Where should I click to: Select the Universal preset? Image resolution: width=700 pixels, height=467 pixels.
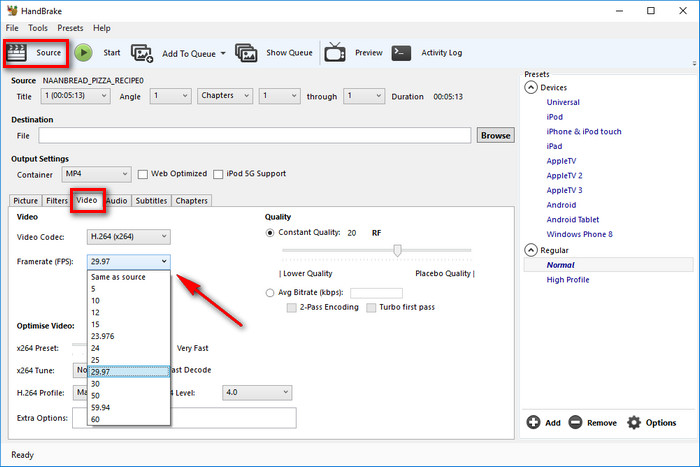(x=563, y=102)
